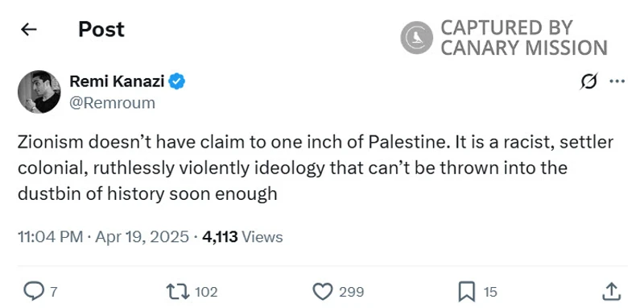Go back using the left arrow

tap(29, 29)
